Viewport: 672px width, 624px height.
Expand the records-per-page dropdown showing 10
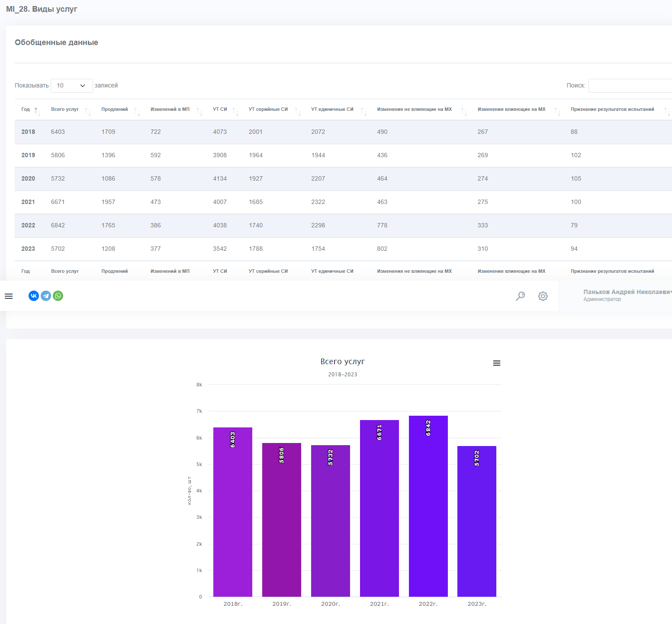pyautogui.click(x=72, y=86)
